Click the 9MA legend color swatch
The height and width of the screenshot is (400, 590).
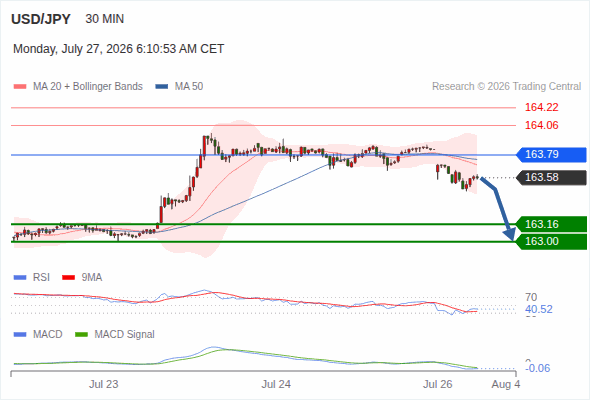click(68, 278)
